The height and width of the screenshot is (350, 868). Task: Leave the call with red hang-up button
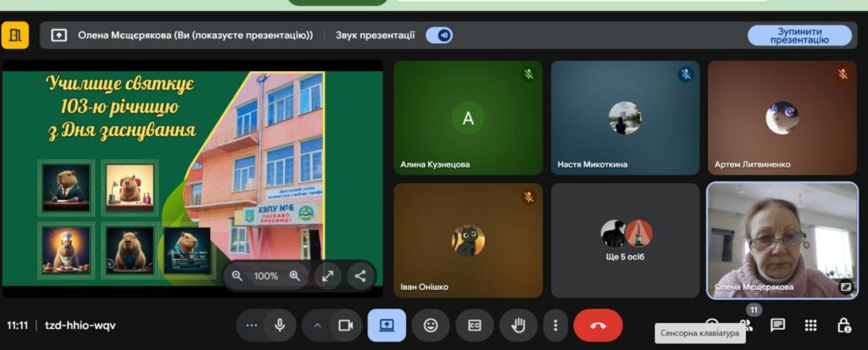pyautogui.click(x=598, y=325)
